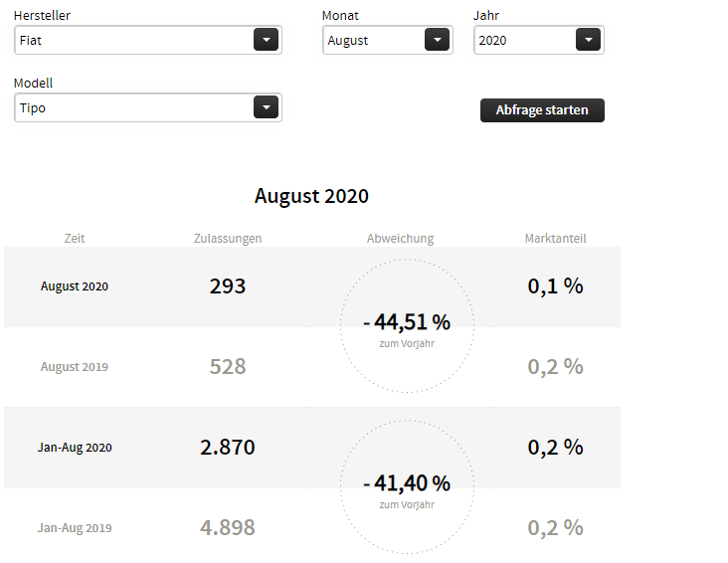Open the Monat dropdown showing August
Screen dimensions: 728x563
(374, 41)
